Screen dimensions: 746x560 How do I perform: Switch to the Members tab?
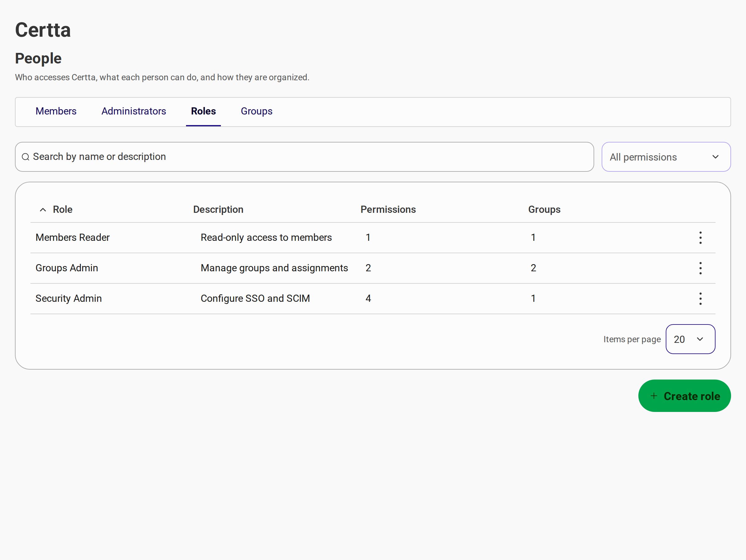56,111
